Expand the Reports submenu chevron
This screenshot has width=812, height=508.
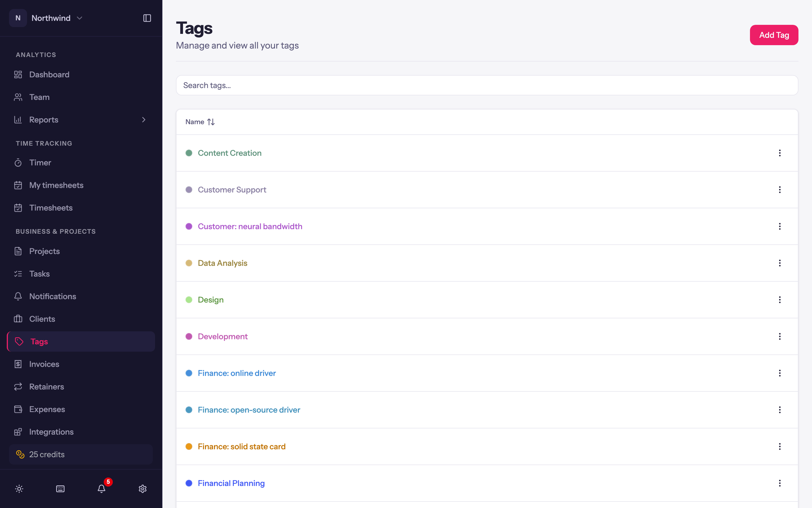[144, 120]
